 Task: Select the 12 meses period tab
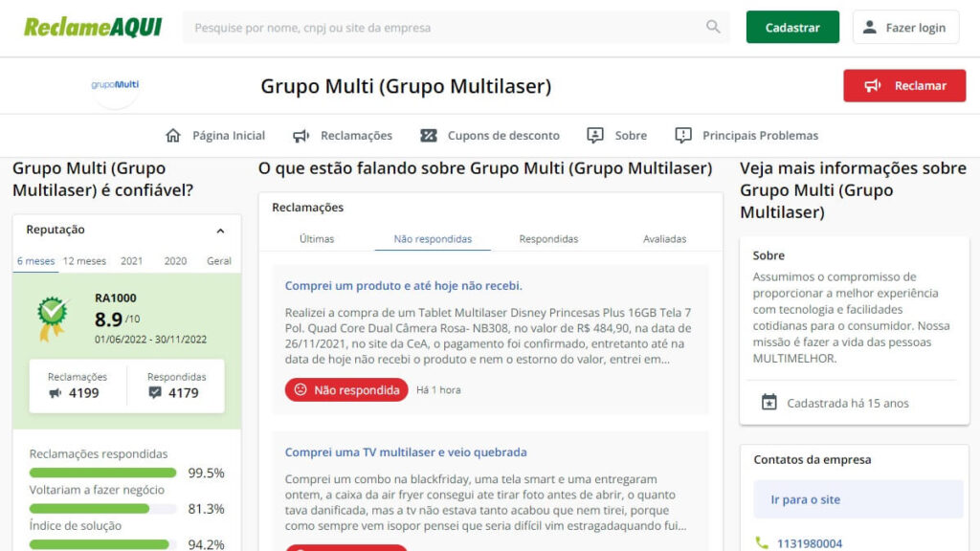[84, 261]
